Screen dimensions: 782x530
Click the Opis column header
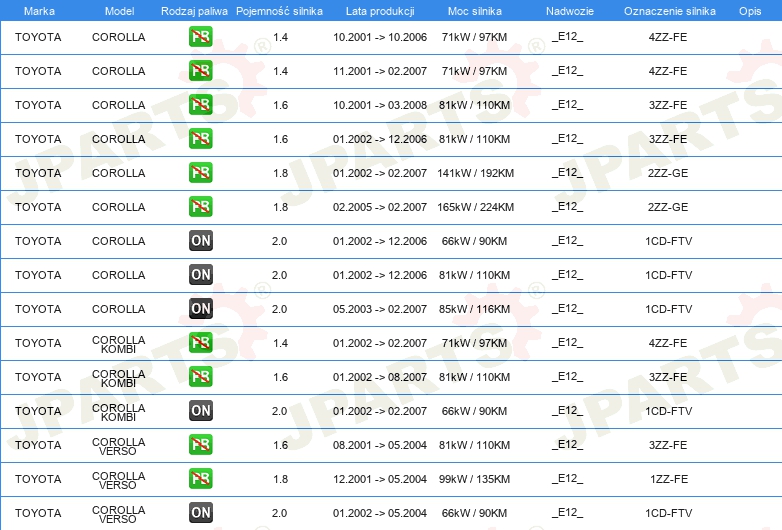(750, 11)
